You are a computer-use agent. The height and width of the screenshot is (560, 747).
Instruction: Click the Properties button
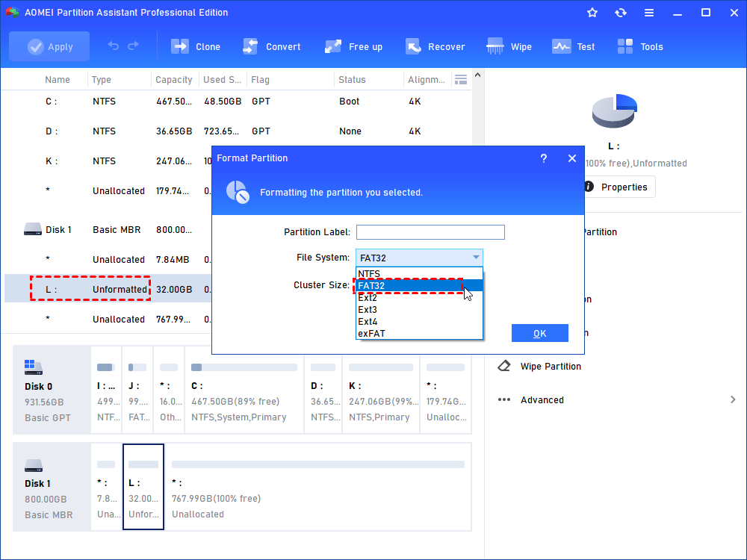tap(620, 187)
